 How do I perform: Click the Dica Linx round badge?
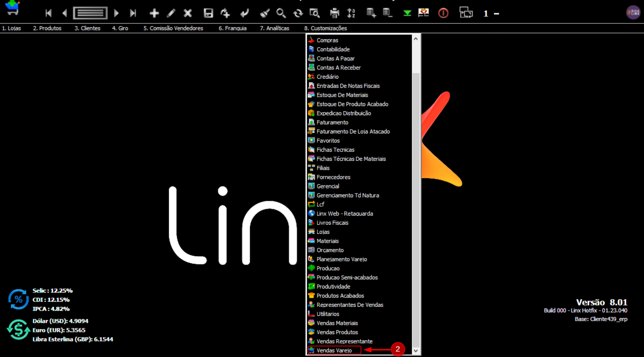click(633, 12)
